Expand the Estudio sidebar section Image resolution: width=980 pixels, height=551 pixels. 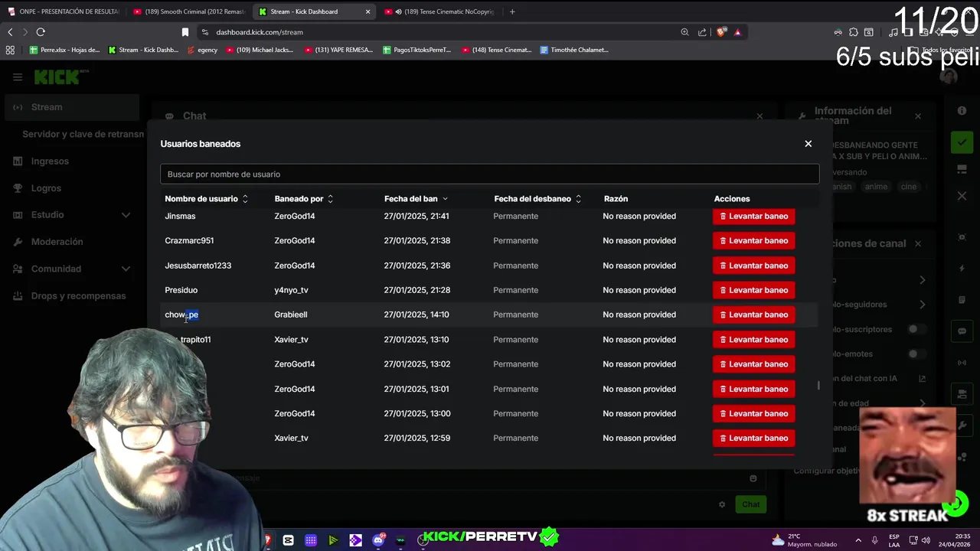71,215
